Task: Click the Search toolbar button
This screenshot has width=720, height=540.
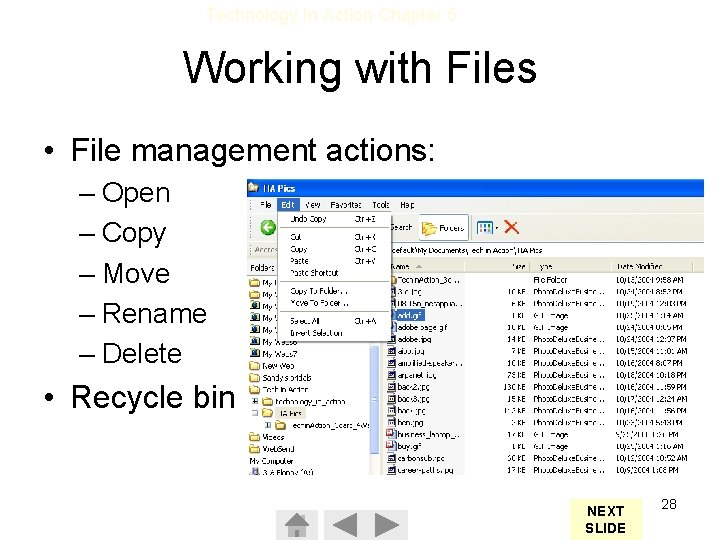Action: 401,227
